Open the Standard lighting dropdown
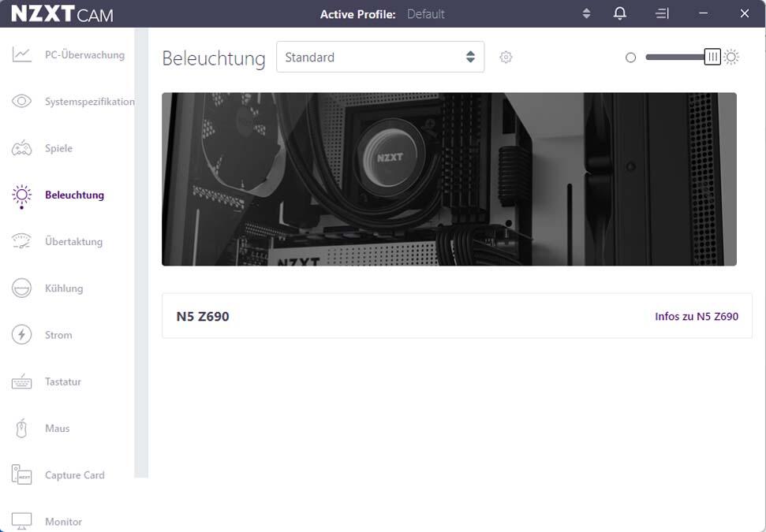Viewport: 766px width, 532px height. 380,57
